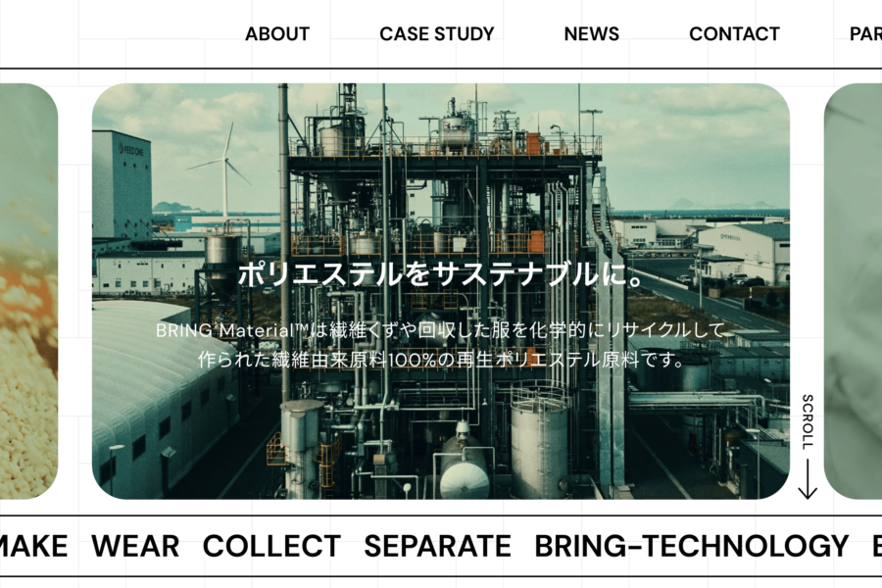
Task: Open the NEWS section
Action: (591, 34)
